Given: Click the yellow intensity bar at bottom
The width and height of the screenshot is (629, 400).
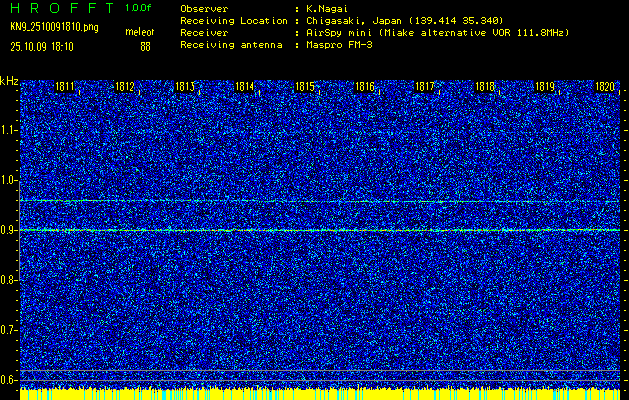Looking at the screenshot, I should pyautogui.click(x=320, y=394).
